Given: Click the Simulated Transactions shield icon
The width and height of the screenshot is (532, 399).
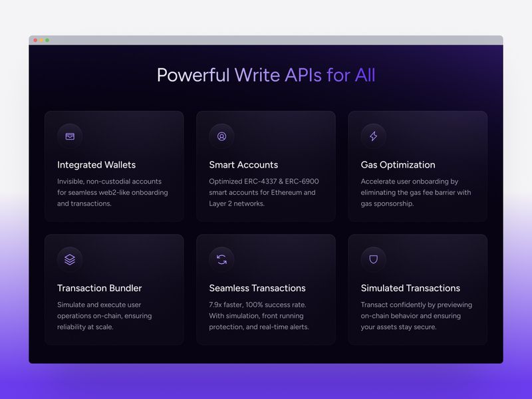Looking at the screenshot, I should click(x=373, y=259).
